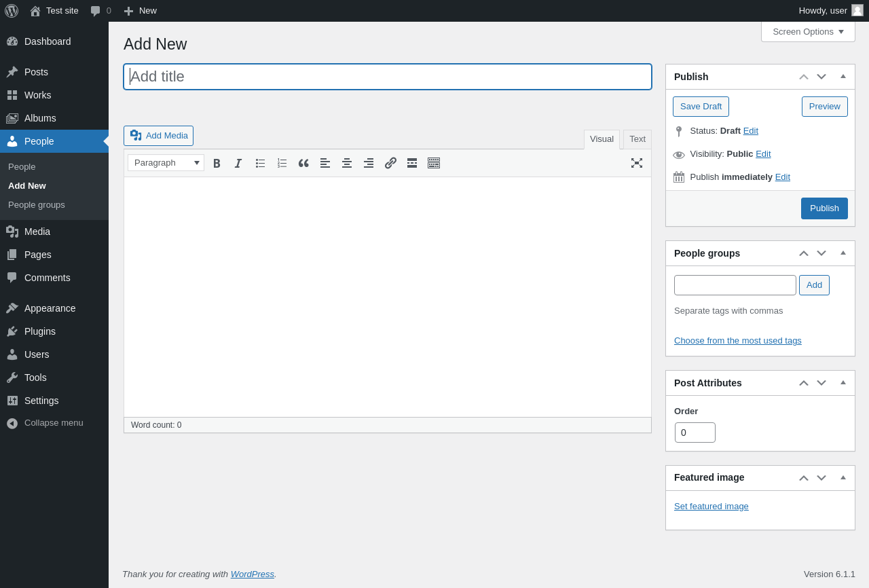869x588 pixels.
Task: Open Settings menu
Action: [54, 401]
